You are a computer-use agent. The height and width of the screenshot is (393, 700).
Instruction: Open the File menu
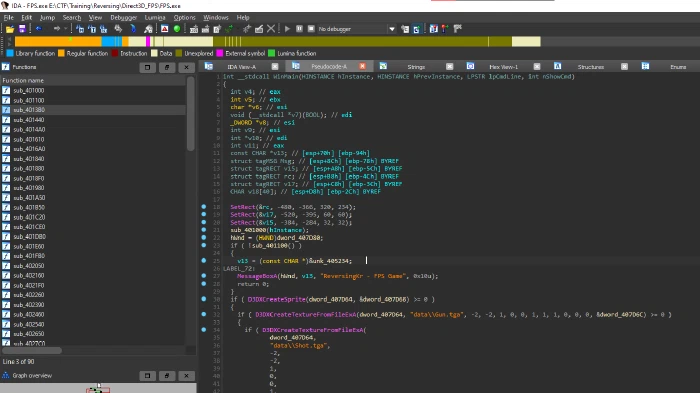[x=8, y=17]
